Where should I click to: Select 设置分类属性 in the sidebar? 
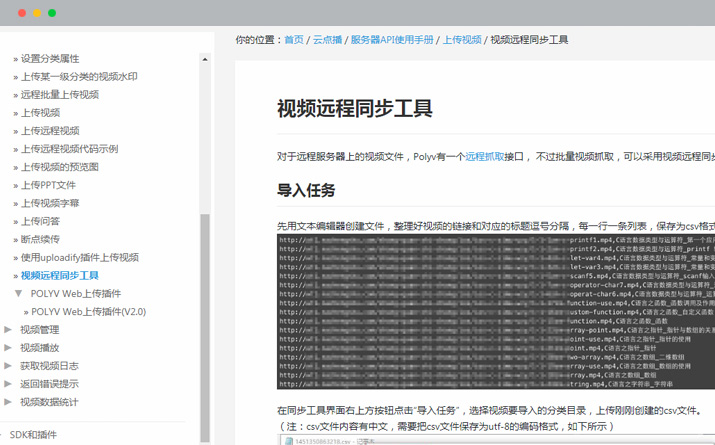point(50,59)
